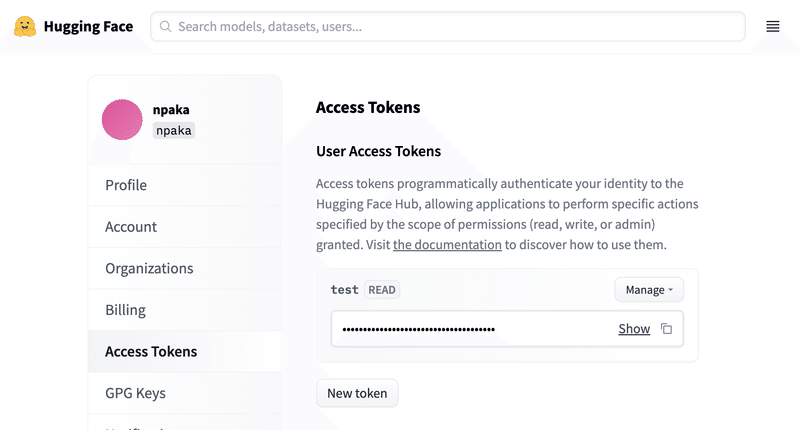Open Billing settings
Image resolution: width=800 pixels, height=430 pixels.
pos(185,310)
